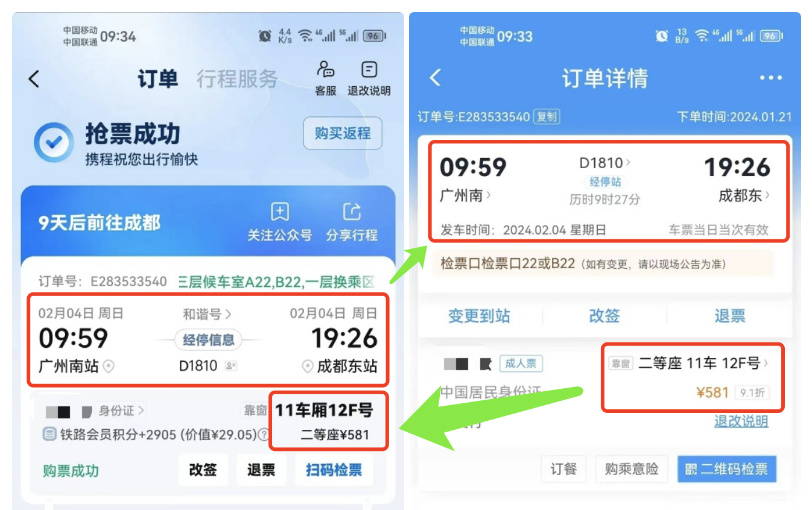The height and width of the screenshot is (510, 812).
Task: Go back from 订单 page
Action: pos(34,79)
